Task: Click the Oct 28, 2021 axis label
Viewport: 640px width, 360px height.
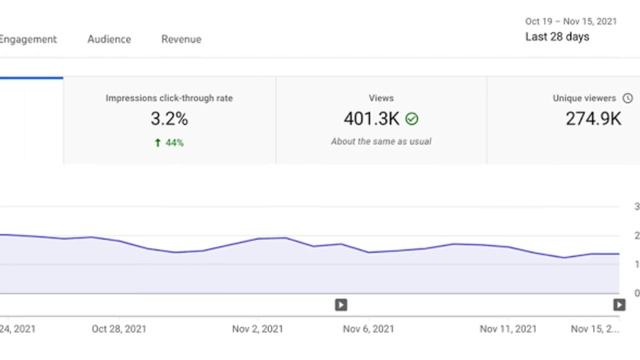Action: [x=119, y=329]
